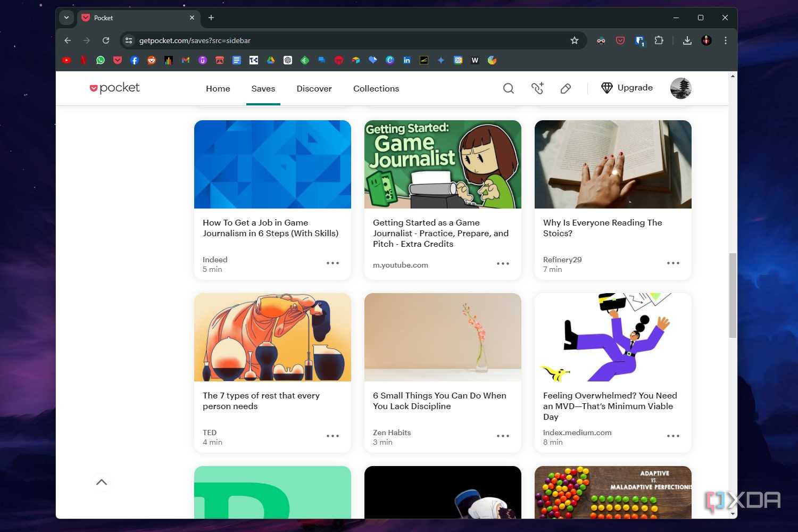Open The 7 types of rest article
The width and height of the screenshot is (798, 532).
pos(261,401)
